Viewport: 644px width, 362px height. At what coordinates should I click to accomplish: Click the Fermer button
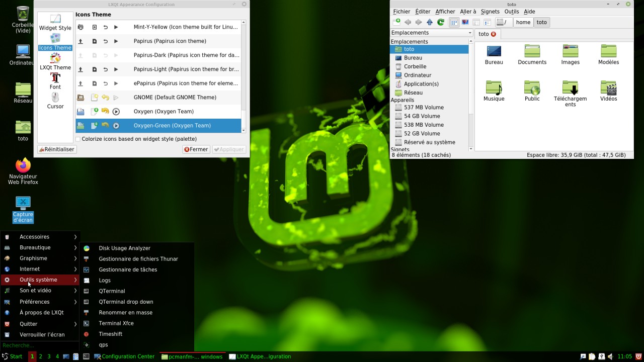pyautogui.click(x=196, y=149)
